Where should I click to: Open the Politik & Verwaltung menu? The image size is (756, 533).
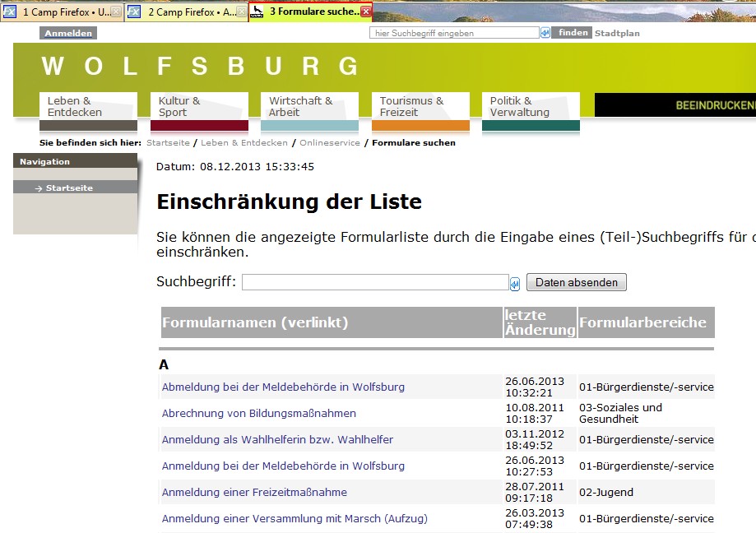pyautogui.click(x=531, y=112)
